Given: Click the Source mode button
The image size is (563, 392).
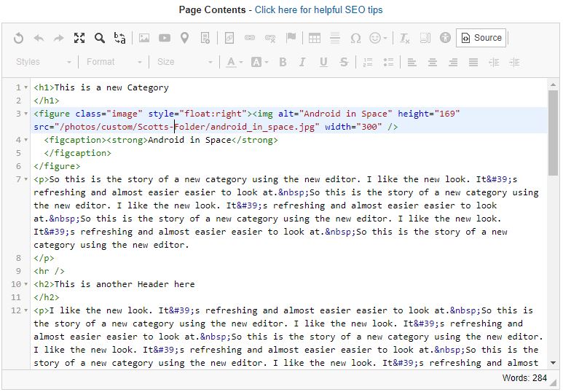Looking at the screenshot, I should pyautogui.click(x=481, y=38).
